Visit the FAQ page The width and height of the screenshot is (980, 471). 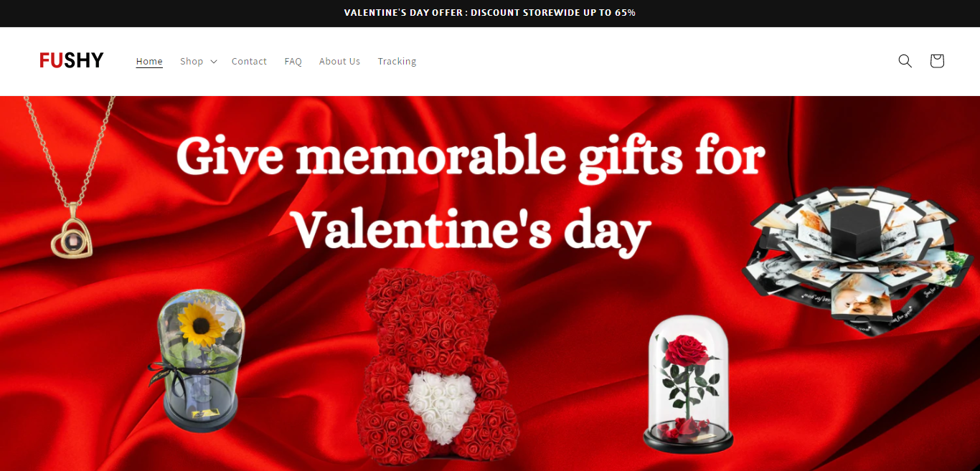293,62
